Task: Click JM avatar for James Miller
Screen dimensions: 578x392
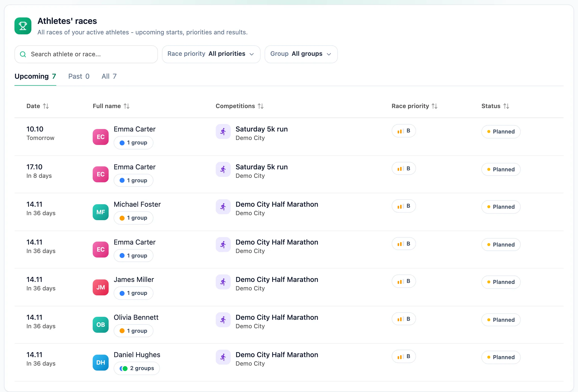Action: (101, 287)
